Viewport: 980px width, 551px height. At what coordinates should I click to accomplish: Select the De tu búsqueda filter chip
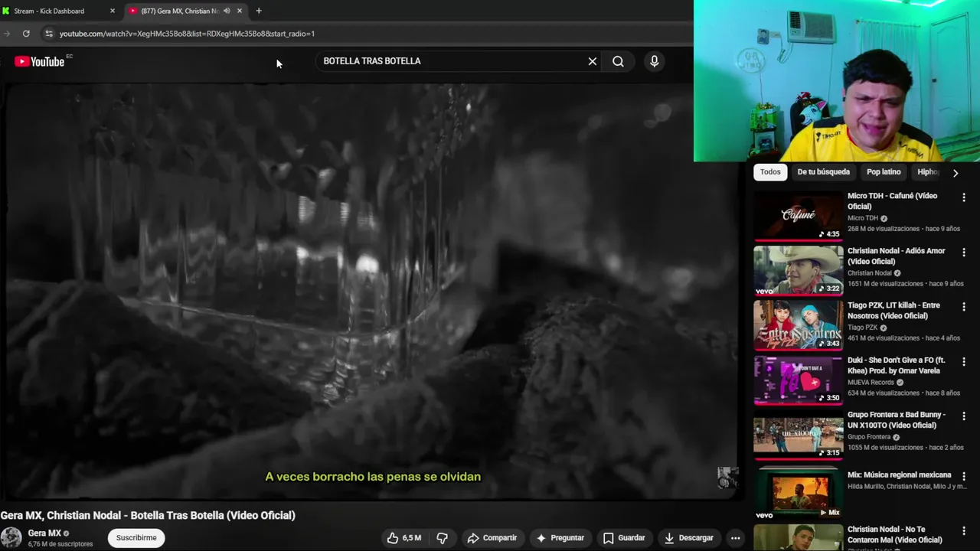(823, 172)
